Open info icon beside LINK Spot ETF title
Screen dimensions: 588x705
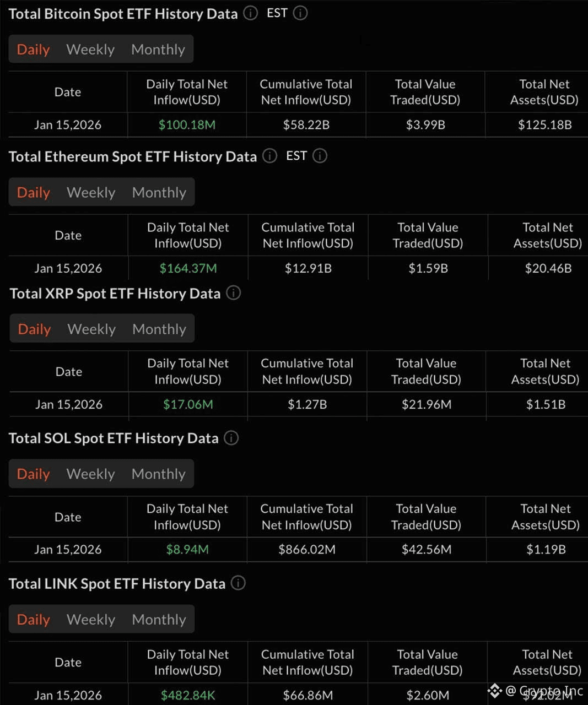[238, 583]
